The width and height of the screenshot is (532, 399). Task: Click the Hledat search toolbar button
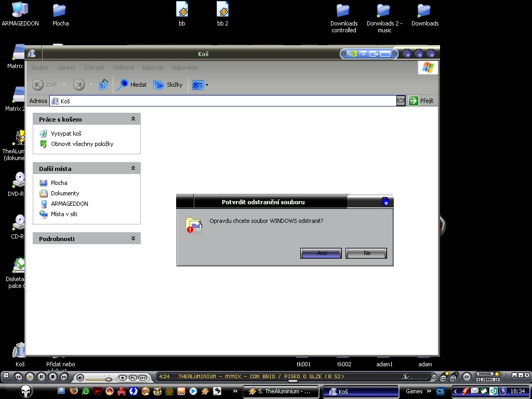(131, 85)
